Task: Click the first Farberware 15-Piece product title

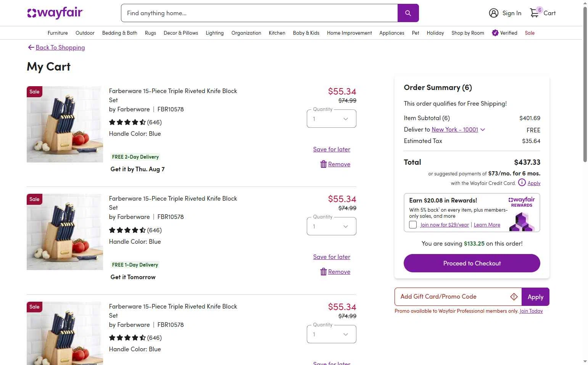Action: point(173,95)
